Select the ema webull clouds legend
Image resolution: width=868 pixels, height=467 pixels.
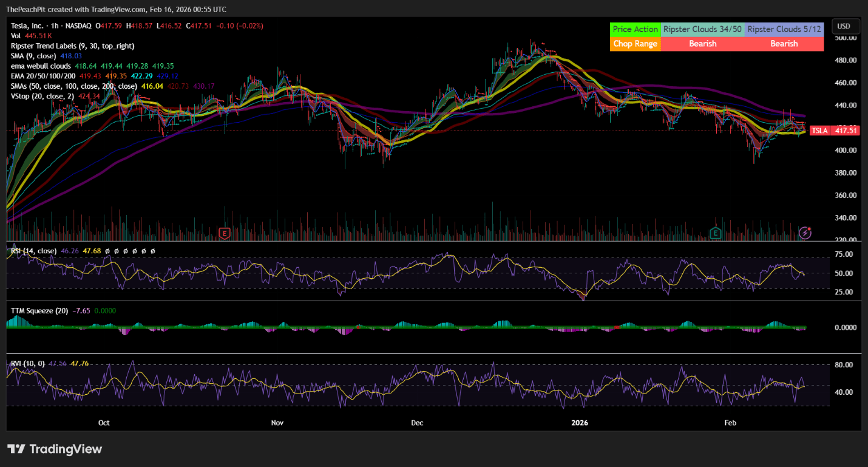coord(41,66)
